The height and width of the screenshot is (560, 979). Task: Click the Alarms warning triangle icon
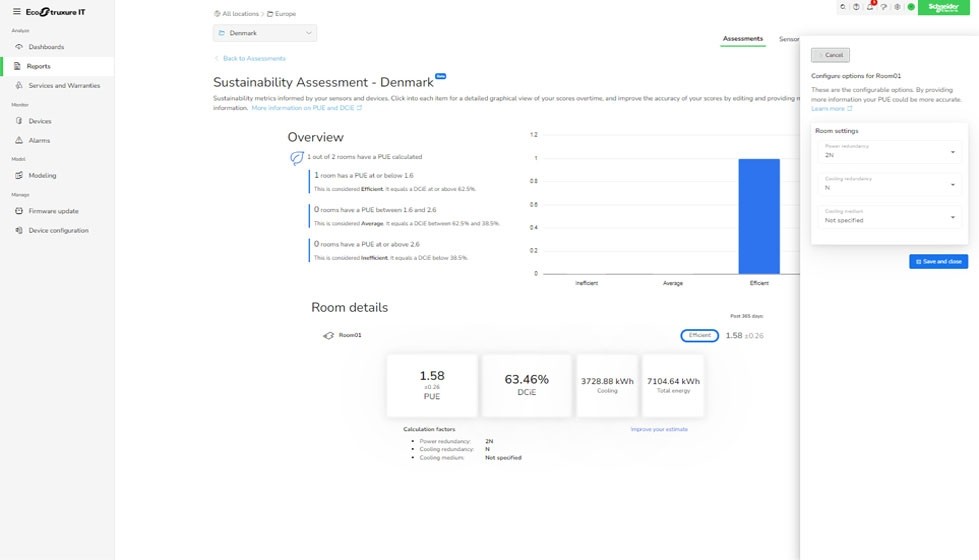[x=19, y=141]
